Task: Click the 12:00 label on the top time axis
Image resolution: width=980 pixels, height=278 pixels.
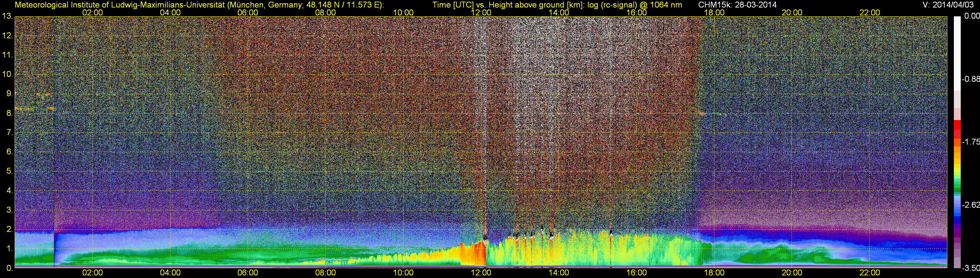Action: pos(481,12)
